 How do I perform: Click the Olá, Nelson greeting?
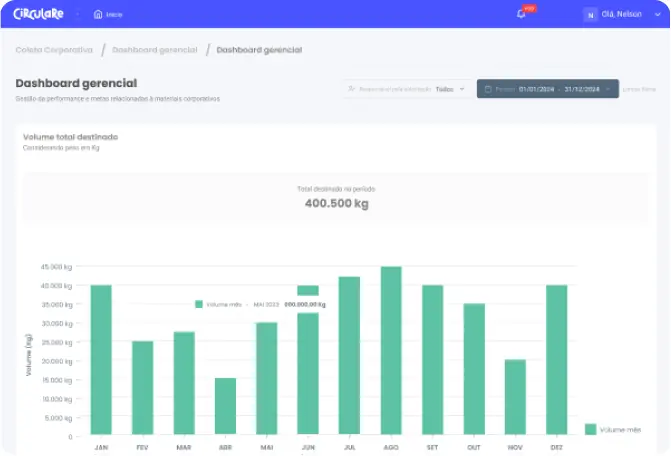tap(621, 15)
